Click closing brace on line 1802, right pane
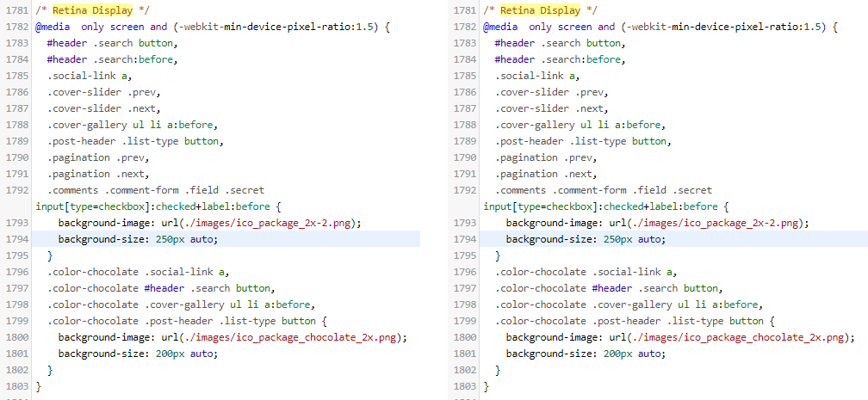Viewport: 868px width, 400px height. tap(498, 370)
